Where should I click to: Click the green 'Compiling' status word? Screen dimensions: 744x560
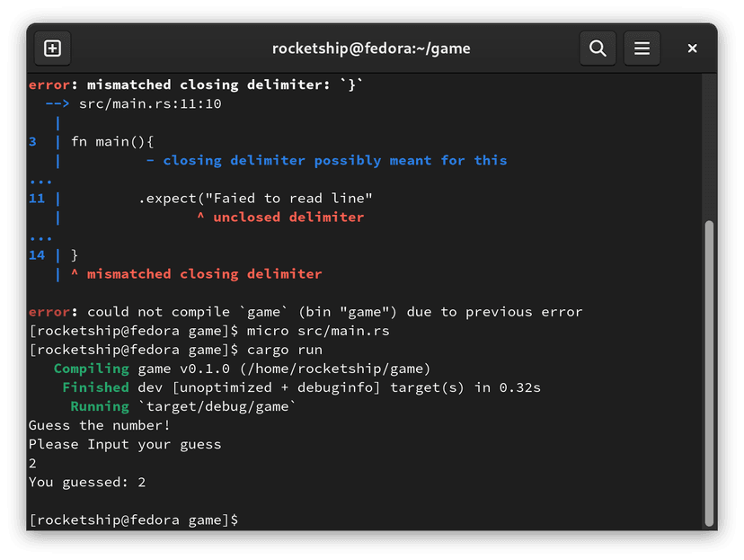[x=92, y=369]
